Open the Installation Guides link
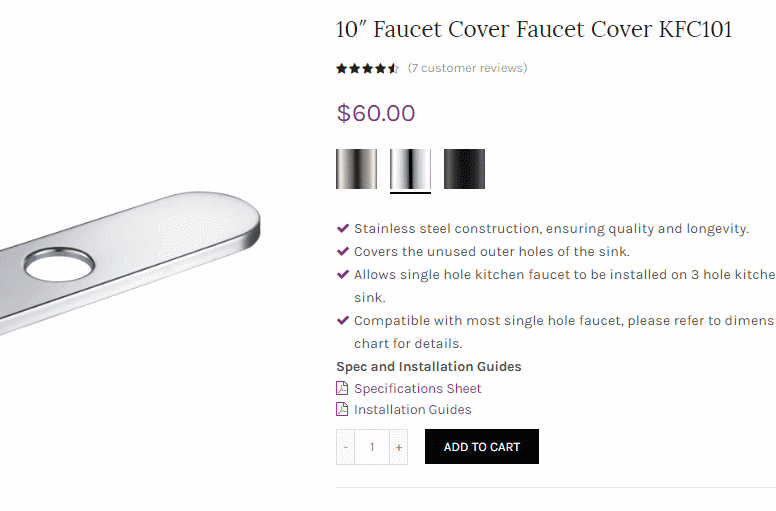 coord(412,410)
